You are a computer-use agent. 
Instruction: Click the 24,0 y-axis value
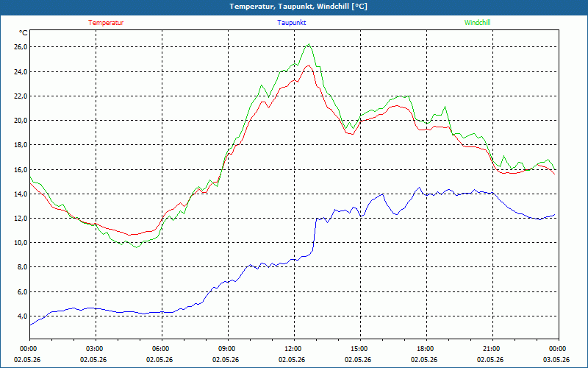coord(21,71)
